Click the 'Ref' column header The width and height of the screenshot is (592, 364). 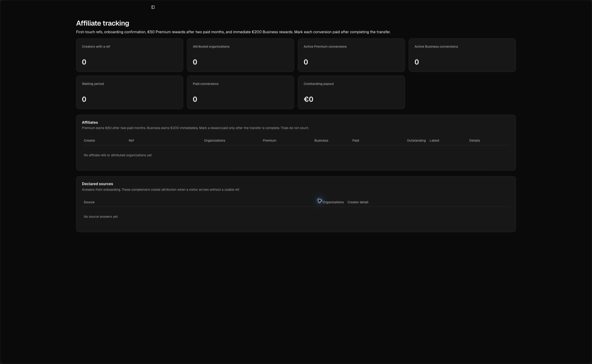coord(131,141)
